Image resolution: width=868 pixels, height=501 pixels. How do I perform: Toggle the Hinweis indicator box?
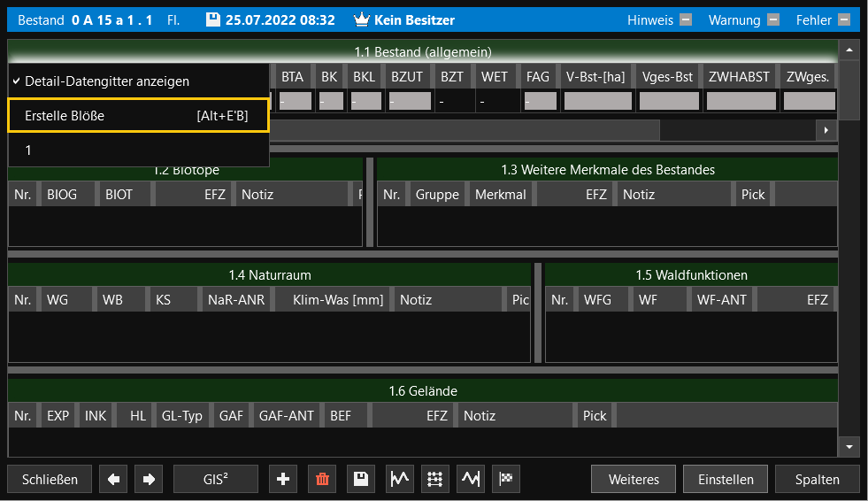click(x=685, y=19)
